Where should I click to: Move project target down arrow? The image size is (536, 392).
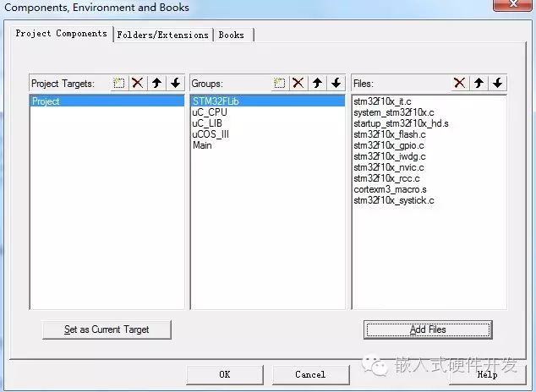tap(176, 83)
